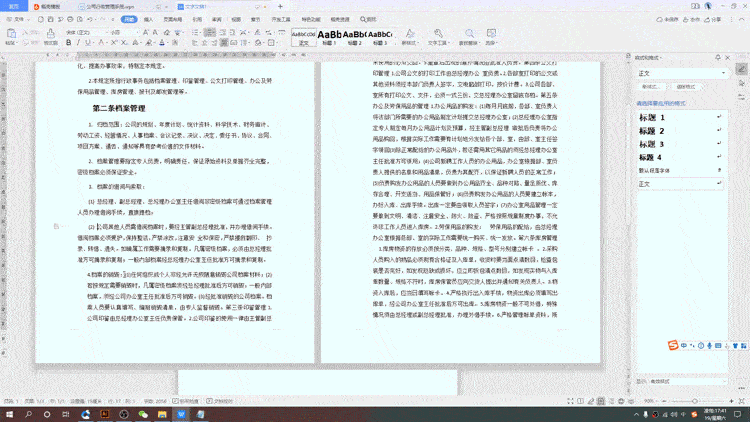Click the Select tool icon in ribbon
The image size is (750, 422).
pos(491,33)
